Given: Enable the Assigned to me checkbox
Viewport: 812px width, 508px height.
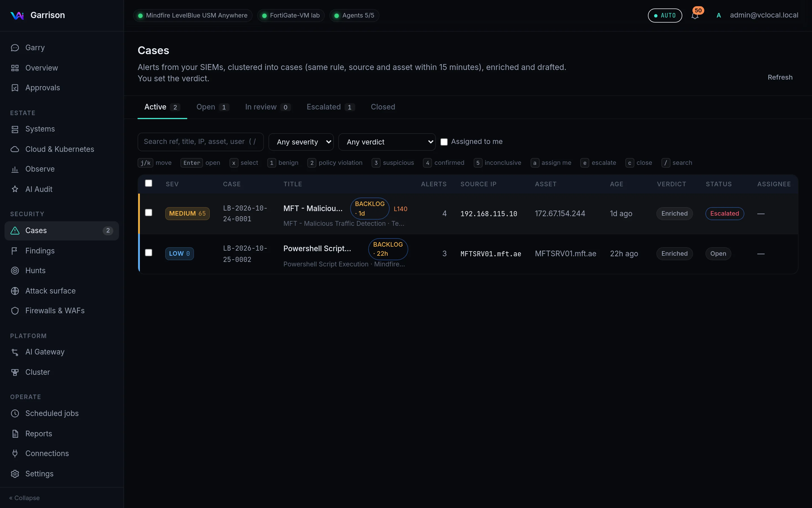Looking at the screenshot, I should coord(444,142).
